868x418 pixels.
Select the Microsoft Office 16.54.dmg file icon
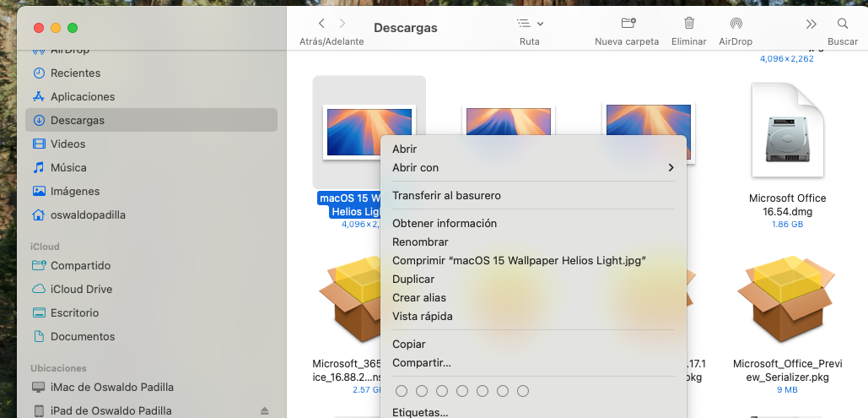787,130
